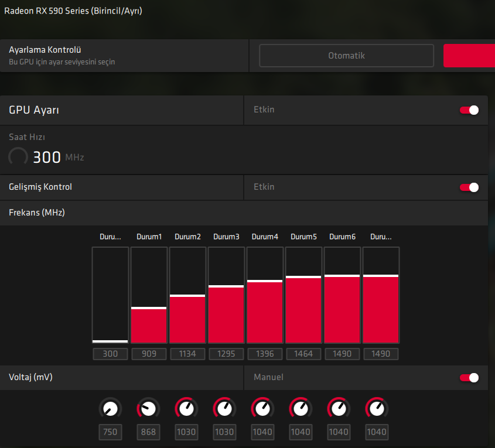Edit the 750 mV voltage field
Screen dimensions: 495x448
pos(110,432)
